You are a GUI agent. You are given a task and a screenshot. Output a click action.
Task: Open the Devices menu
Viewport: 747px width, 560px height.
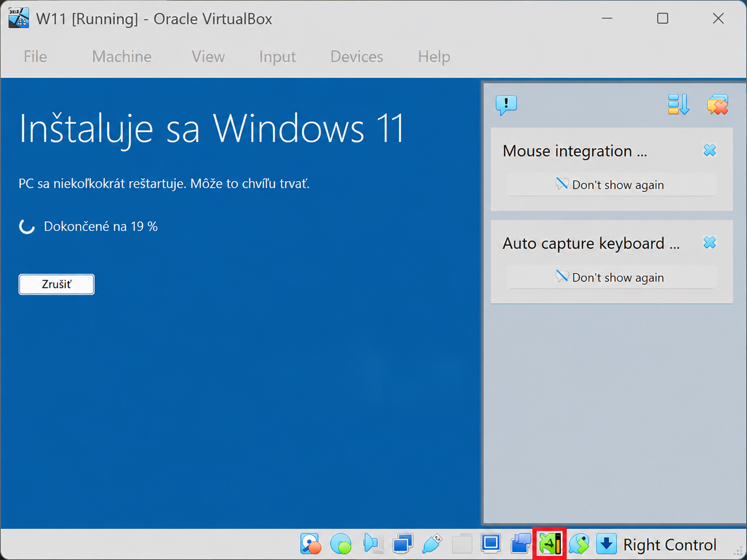pyautogui.click(x=357, y=57)
